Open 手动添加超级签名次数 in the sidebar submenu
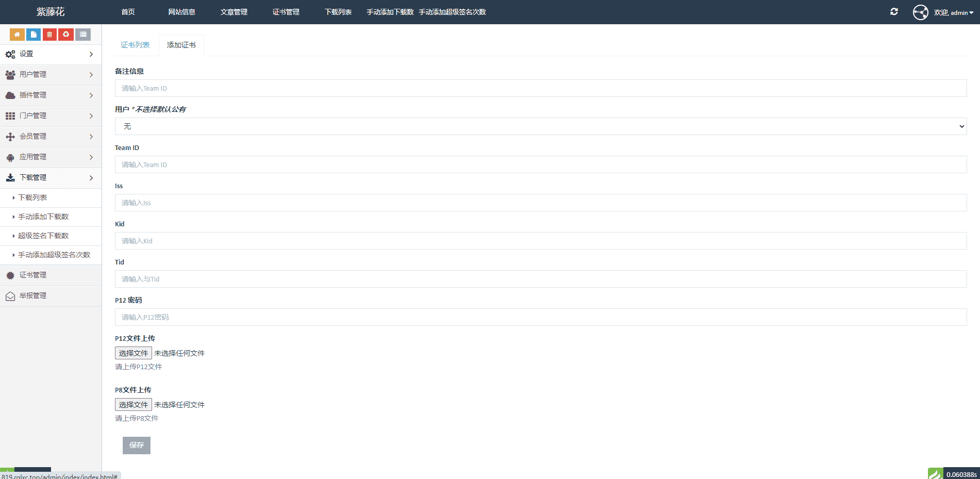The image size is (980, 479). [x=54, y=255]
